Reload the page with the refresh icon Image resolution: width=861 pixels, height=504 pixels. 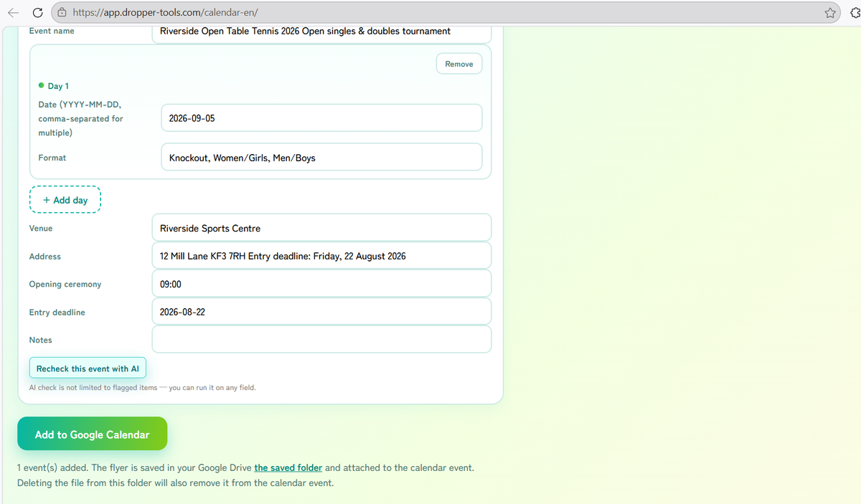pos(37,13)
